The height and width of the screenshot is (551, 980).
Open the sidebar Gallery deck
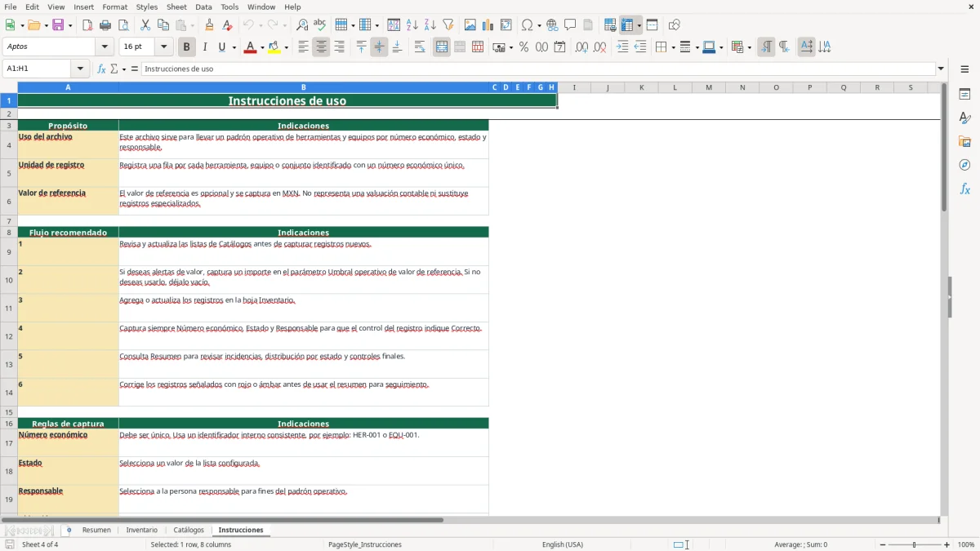click(964, 142)
